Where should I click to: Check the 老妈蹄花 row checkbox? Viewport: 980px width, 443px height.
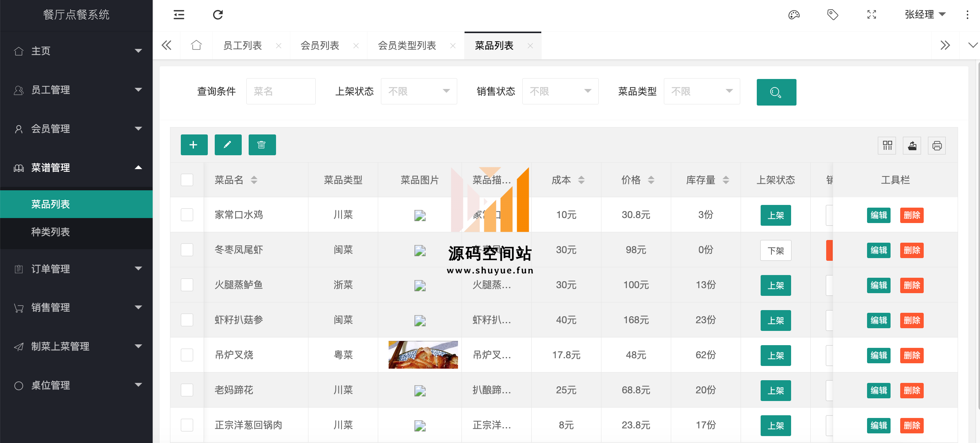pos(187,390)
